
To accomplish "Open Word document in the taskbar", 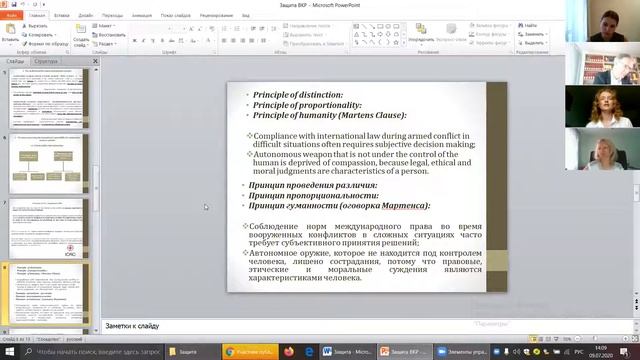I will (347, 351).
